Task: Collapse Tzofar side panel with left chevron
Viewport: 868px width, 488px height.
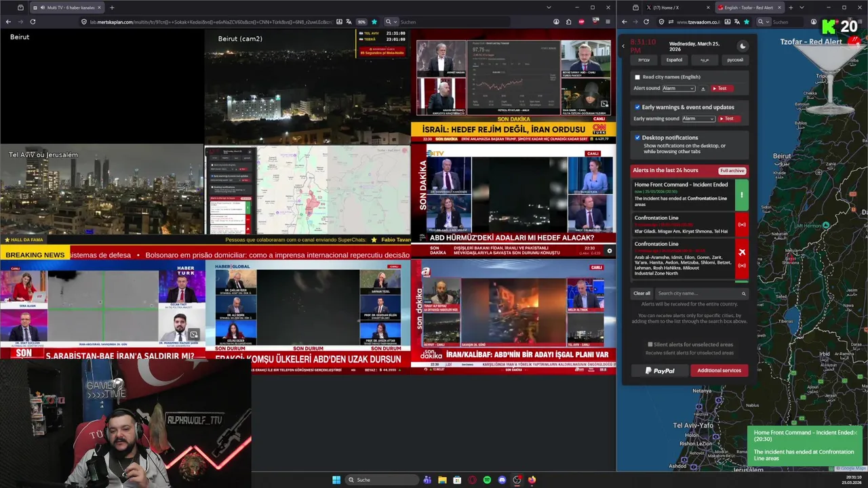Action: (623, 46)
